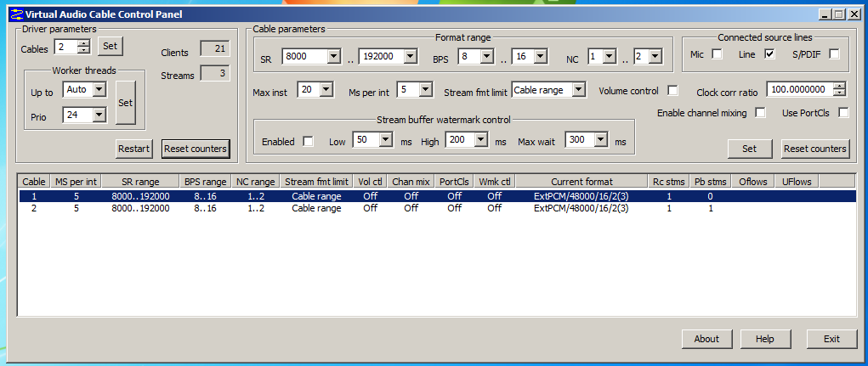Click the Vol ctl column header
Image resolution: width=868 pixels, height=366 pixels.
[370, 182]
